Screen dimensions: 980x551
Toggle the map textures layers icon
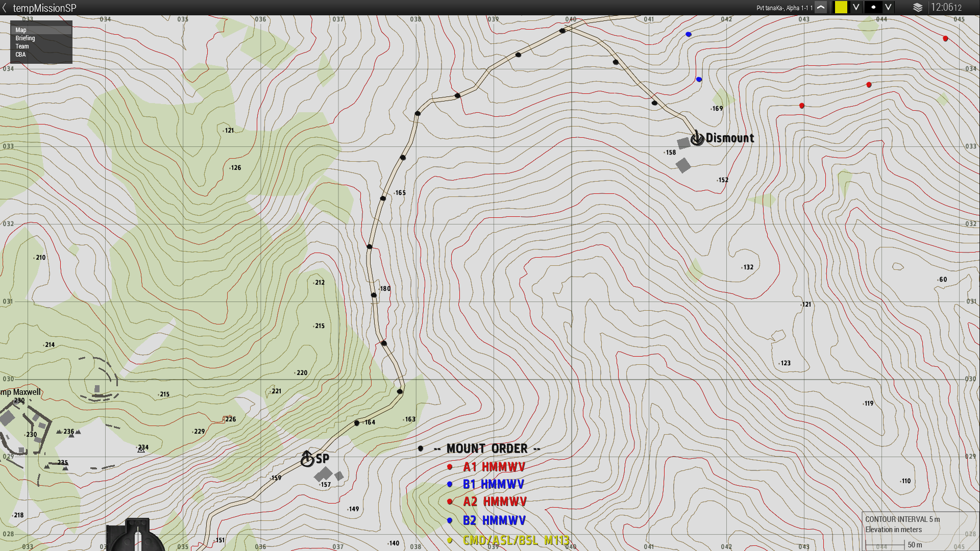(x=917, y=8)
